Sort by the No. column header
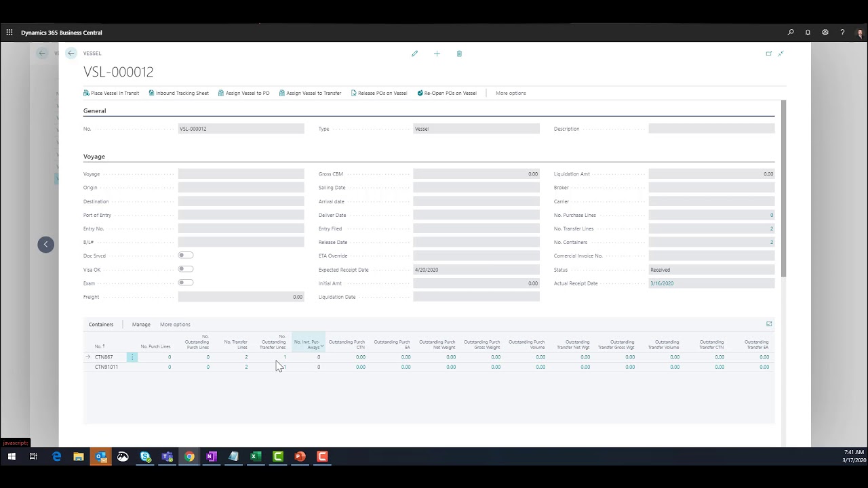Image resolution: width=868 pixels, height=488 pixels. click(x=100, y=346)
